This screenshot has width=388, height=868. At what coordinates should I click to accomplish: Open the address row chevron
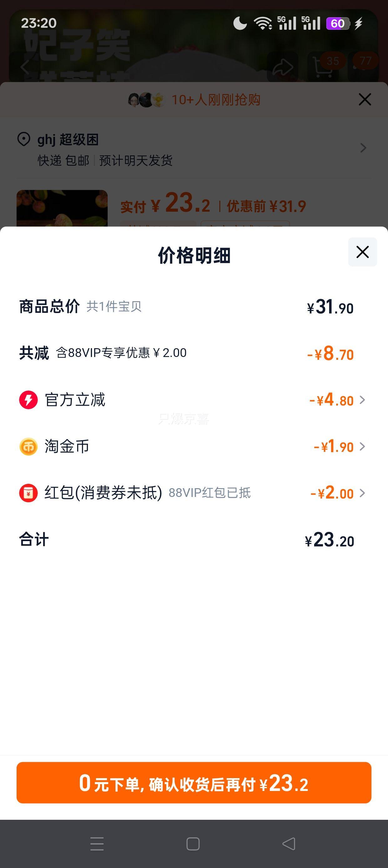point(363,148)
